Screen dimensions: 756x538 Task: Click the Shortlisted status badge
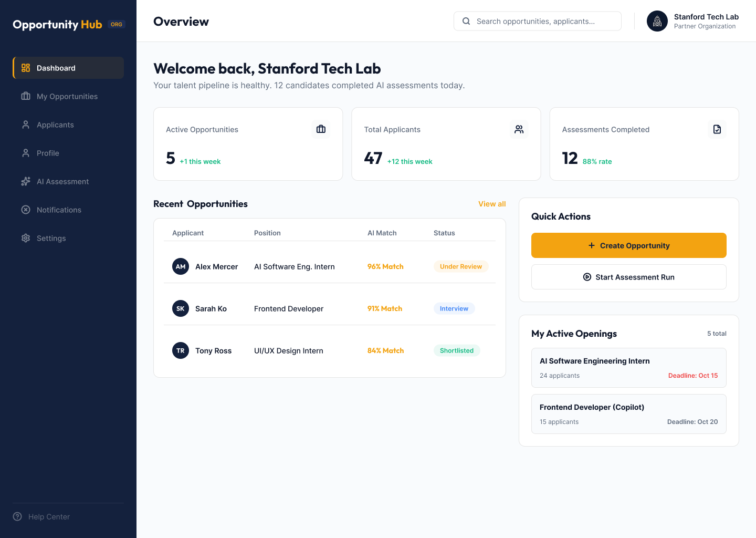pos(457,350)
